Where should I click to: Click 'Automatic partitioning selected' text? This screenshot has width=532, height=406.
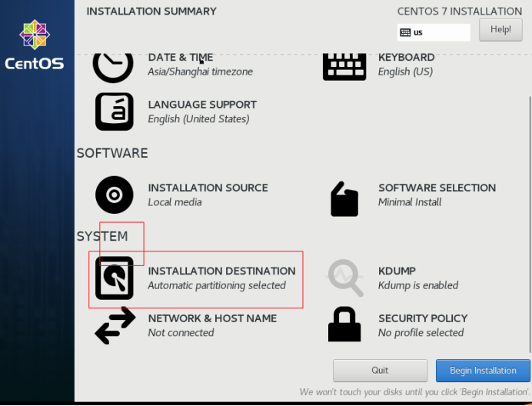[x=217, y=285]
